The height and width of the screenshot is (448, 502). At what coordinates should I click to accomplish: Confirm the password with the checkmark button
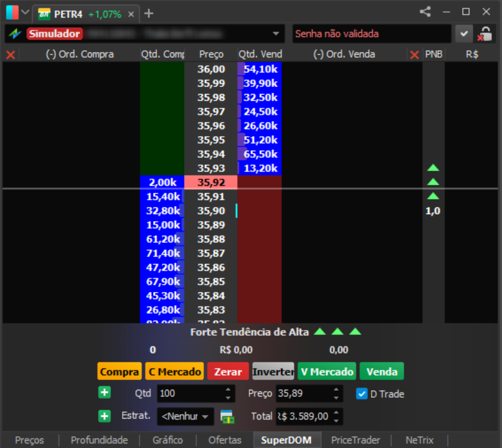tap(464, 34)
